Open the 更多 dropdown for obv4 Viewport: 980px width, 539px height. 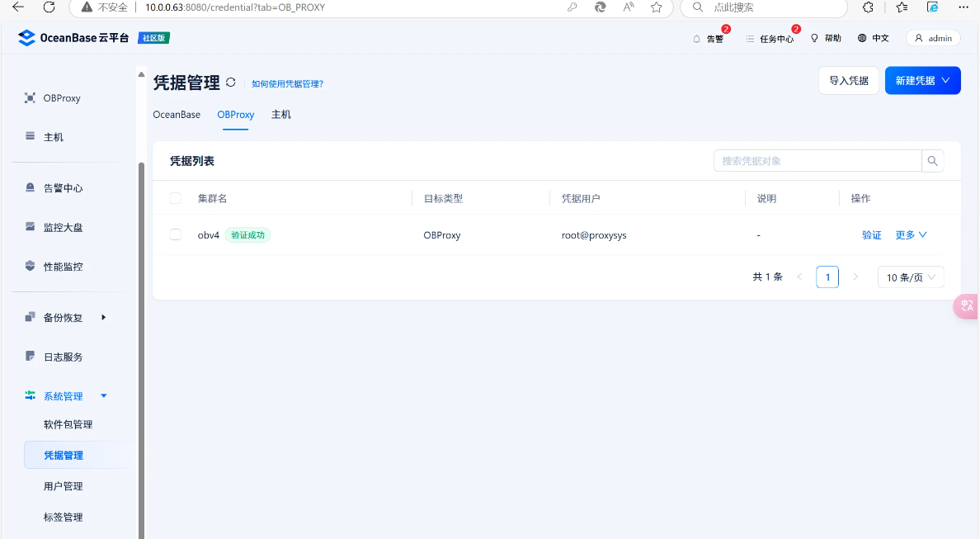pos(910,234)
